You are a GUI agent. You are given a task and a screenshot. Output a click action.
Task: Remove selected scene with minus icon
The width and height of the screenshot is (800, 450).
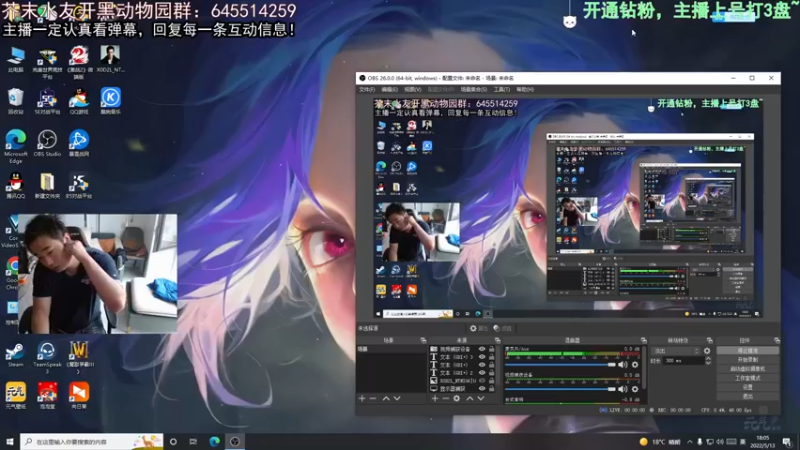click(x=373, y=398)
